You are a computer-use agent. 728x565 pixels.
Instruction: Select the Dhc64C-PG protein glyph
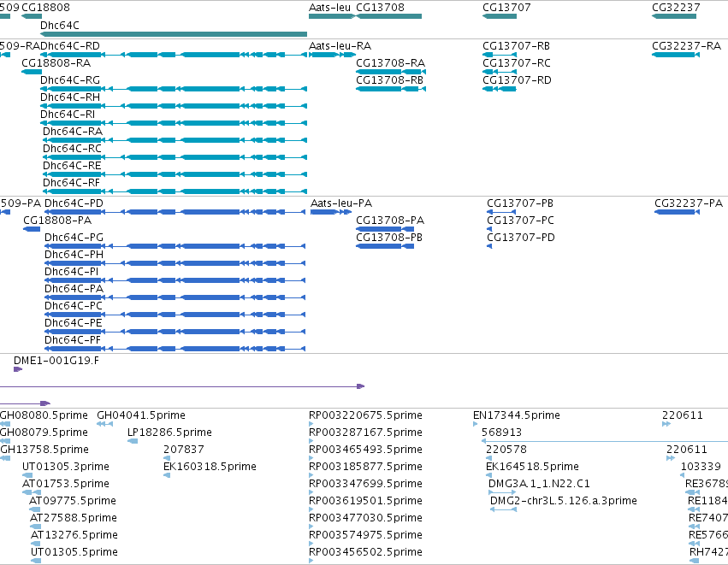coord(175,246)
